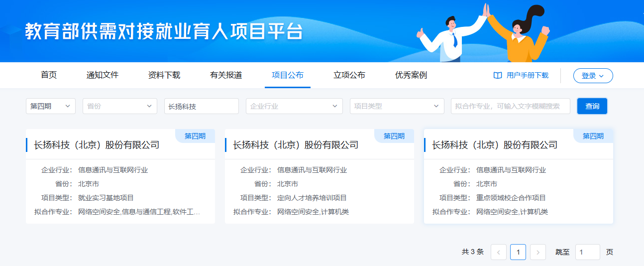
Task: Go to next page arrow
Action: [537, 252]
